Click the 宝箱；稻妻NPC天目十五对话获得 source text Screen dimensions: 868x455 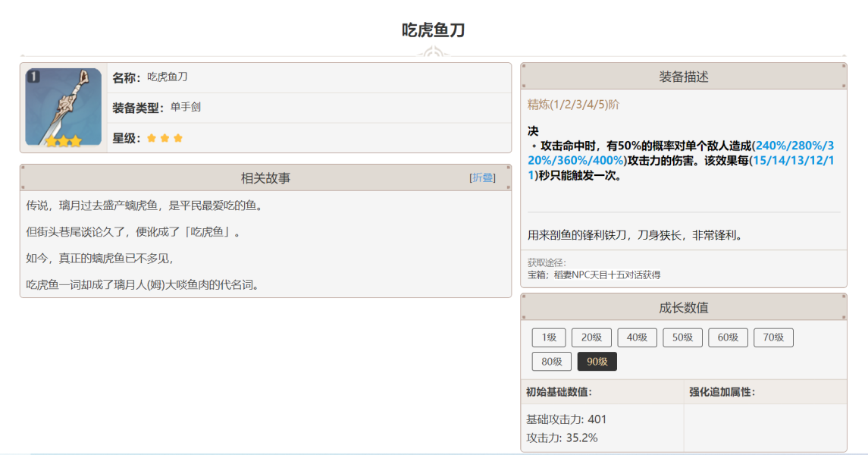pyautogui.click(x=594, y=275)
